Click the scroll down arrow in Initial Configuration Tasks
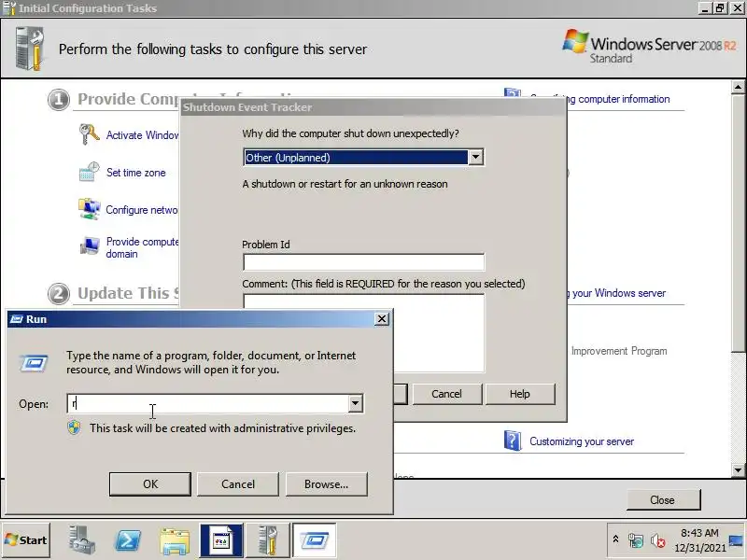This screenshot has height=560, width=747. [x=738, y=470]
